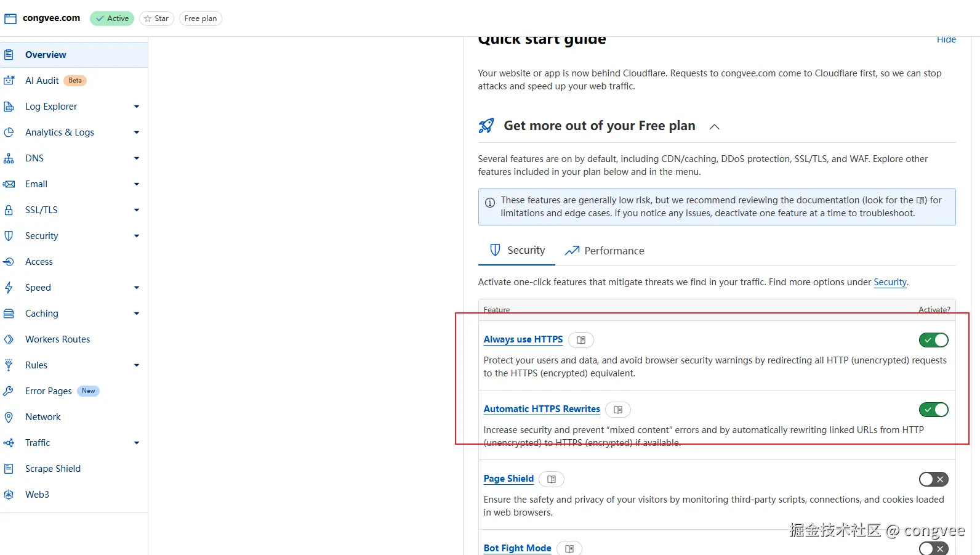Viewport: 980px width, 555px height.
Task: Disable the Always use HTTPS toggle
Action: (934, 340)
